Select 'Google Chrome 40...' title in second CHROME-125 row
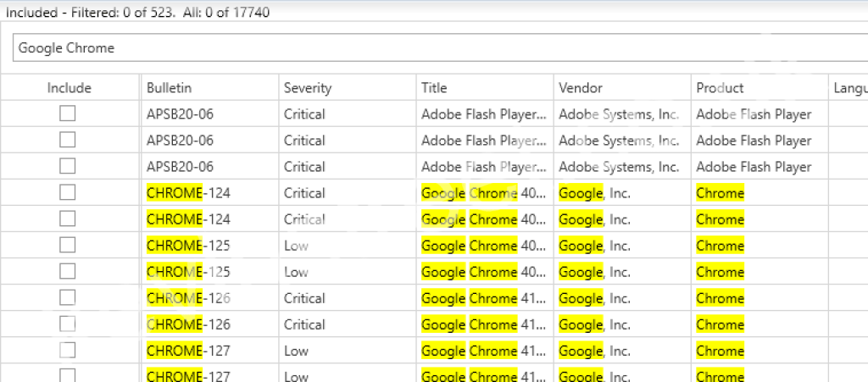 [484, 272]
